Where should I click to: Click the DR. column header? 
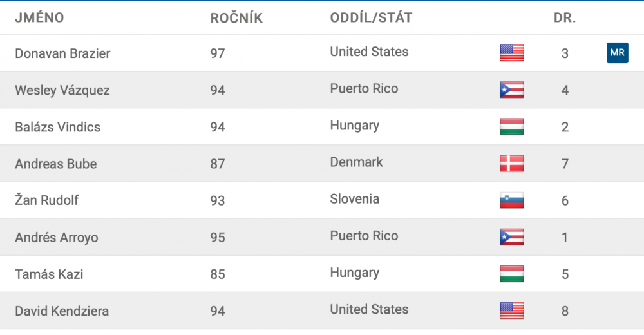564,18
